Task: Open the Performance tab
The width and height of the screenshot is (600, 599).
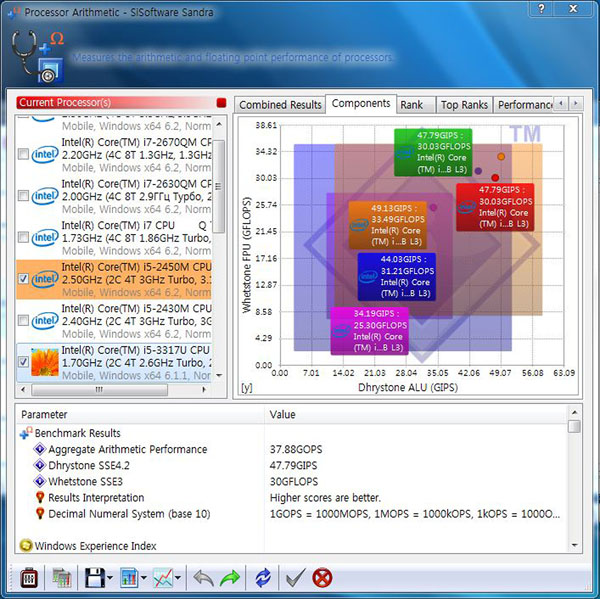Action: pos(523,104)
